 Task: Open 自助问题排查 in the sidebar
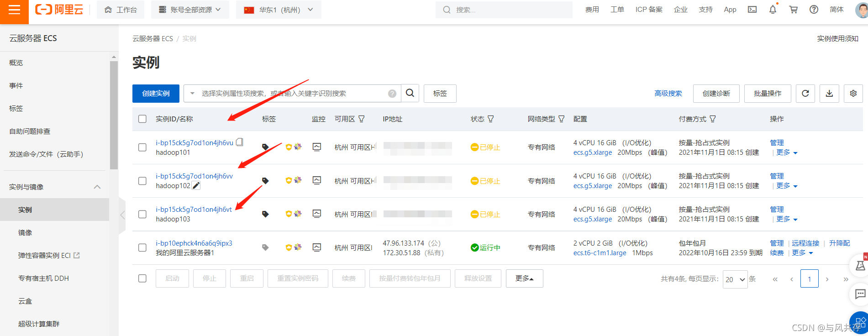coord(30,131)
